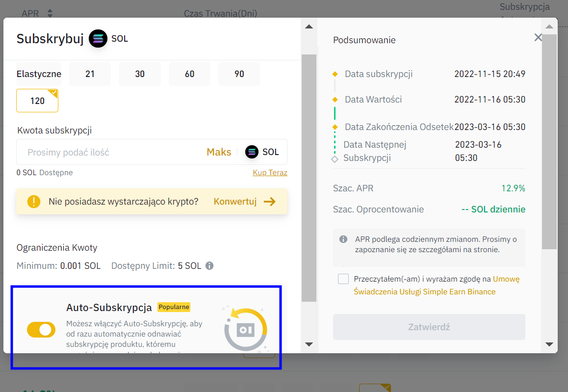
Task: Select the 60 day duration
Action: (x=189, y=74)
